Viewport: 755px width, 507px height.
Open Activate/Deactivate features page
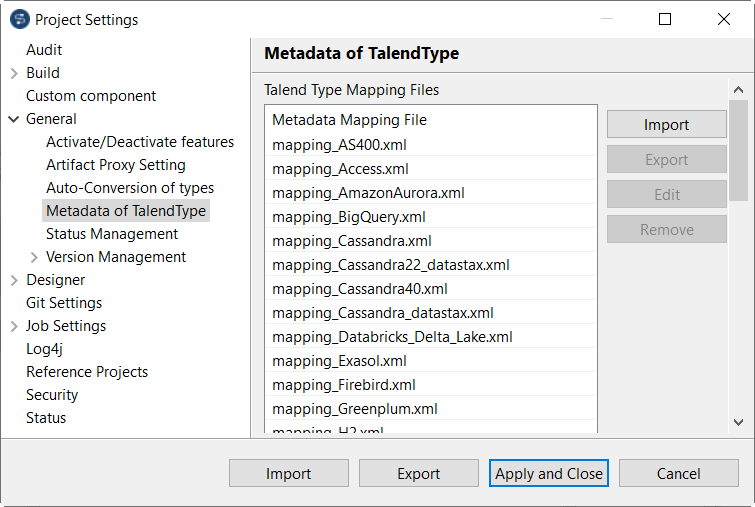pyautogui.click(x=140, y=142)
